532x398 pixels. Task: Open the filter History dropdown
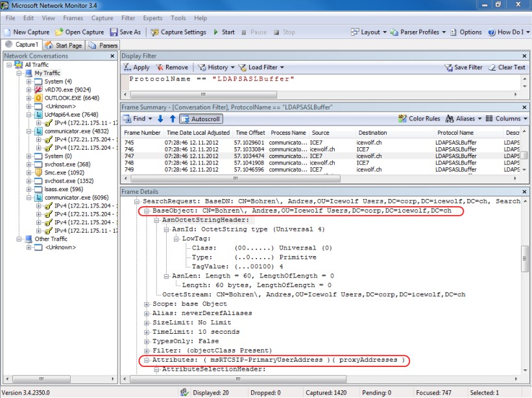click(x=216, y=67)
